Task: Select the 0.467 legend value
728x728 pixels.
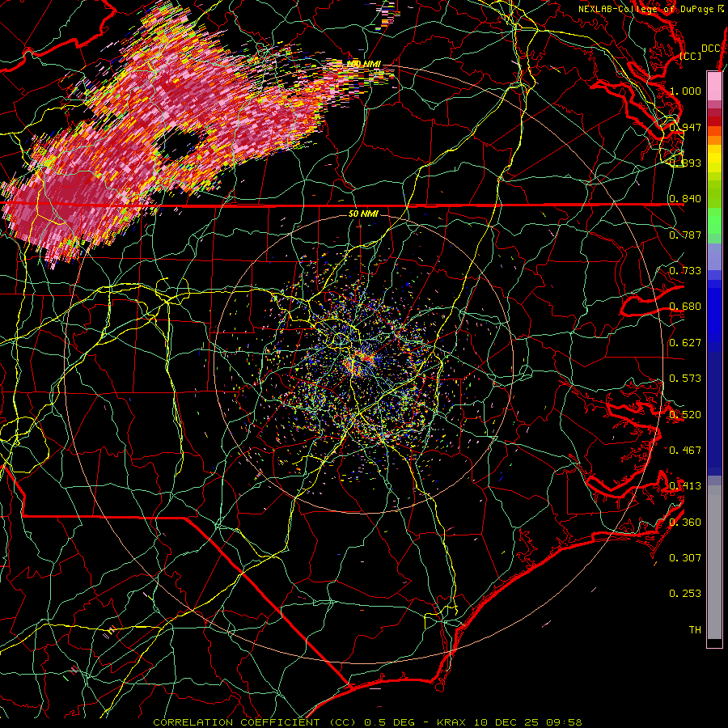Action: pos(685,450)
